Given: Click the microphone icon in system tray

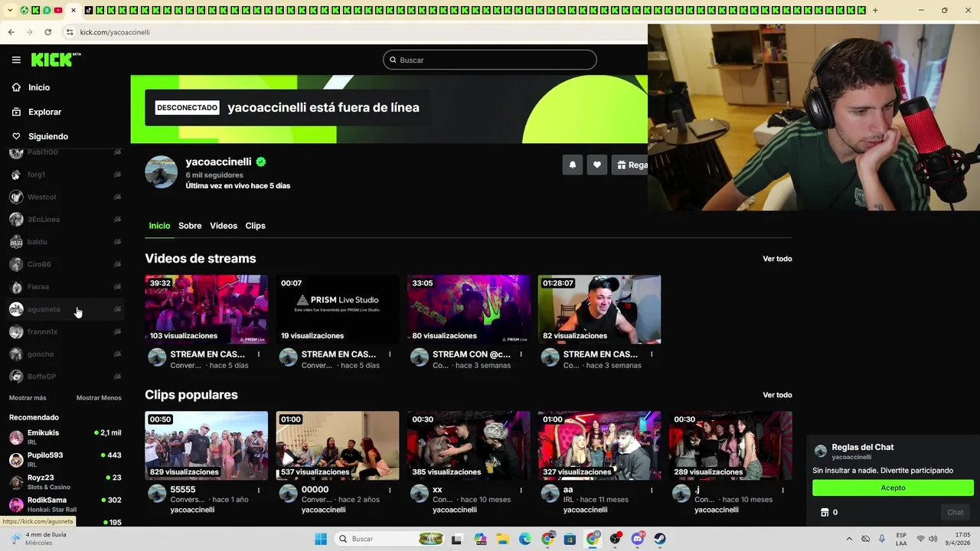Looking at the screenshot, I should (x=882, y=539).
